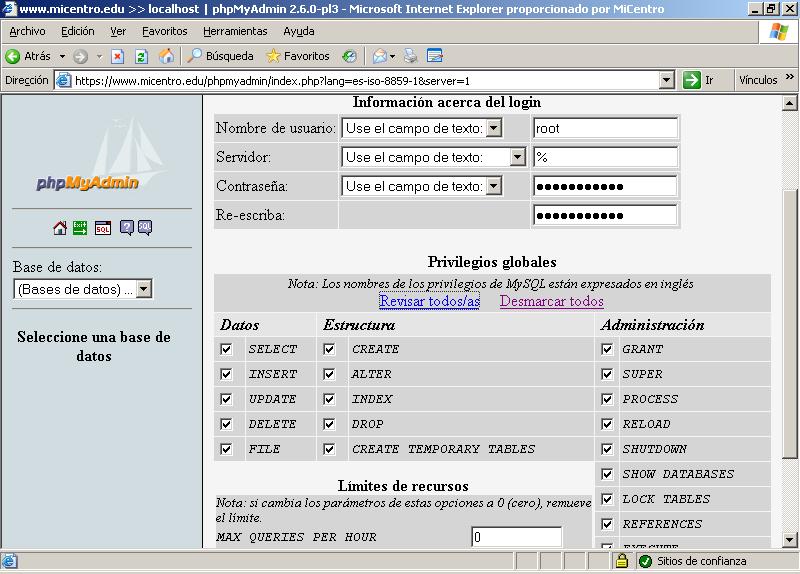This screenshot has width=800, height=574.
Task: Open the Vínculos chevron expander
Action: (x=790, y=77)
